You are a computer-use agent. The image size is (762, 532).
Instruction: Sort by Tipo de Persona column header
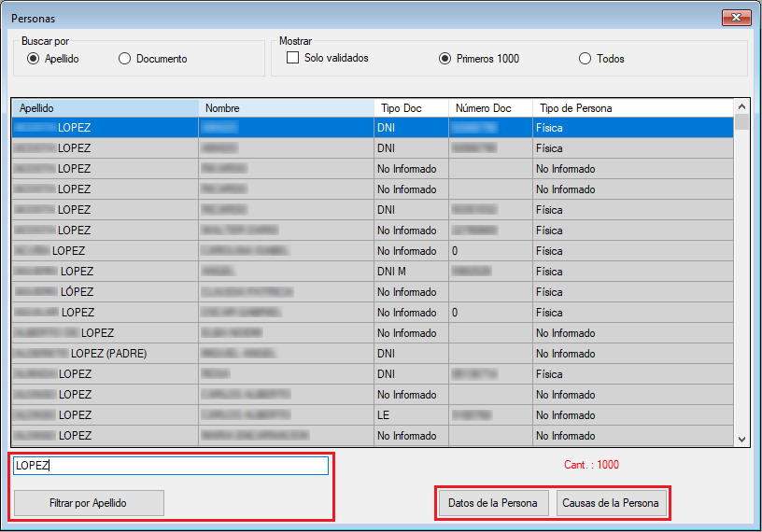(x=632, y=108)
